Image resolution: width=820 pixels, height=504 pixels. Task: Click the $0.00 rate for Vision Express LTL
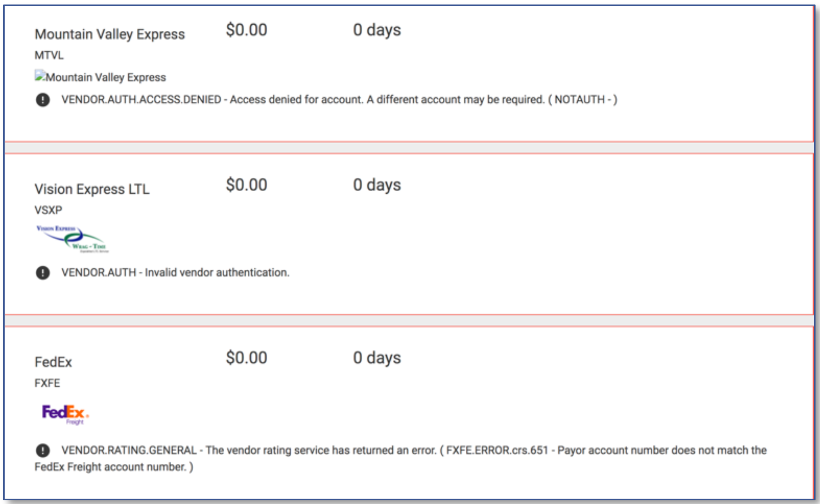click(246, 185)
